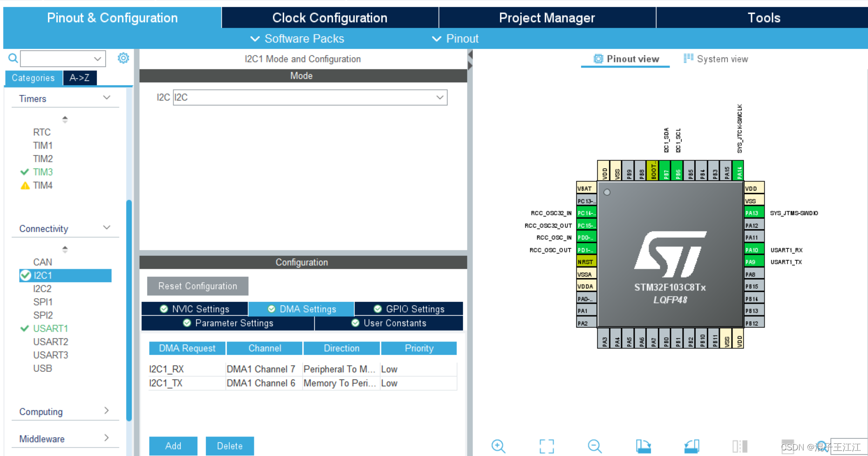This screenshot has height=456, width=868.
Task: Open the Project Manager tab
Action: point(547,18)
